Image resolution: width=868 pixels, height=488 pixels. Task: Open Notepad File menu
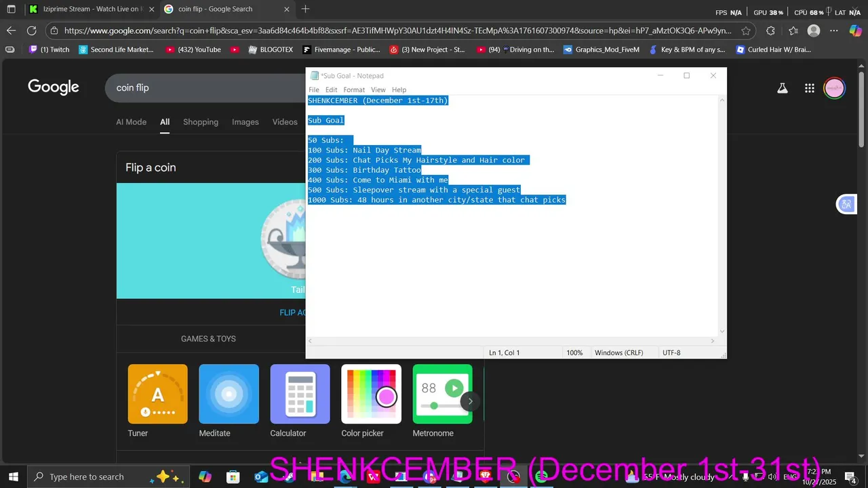(314, 89)
